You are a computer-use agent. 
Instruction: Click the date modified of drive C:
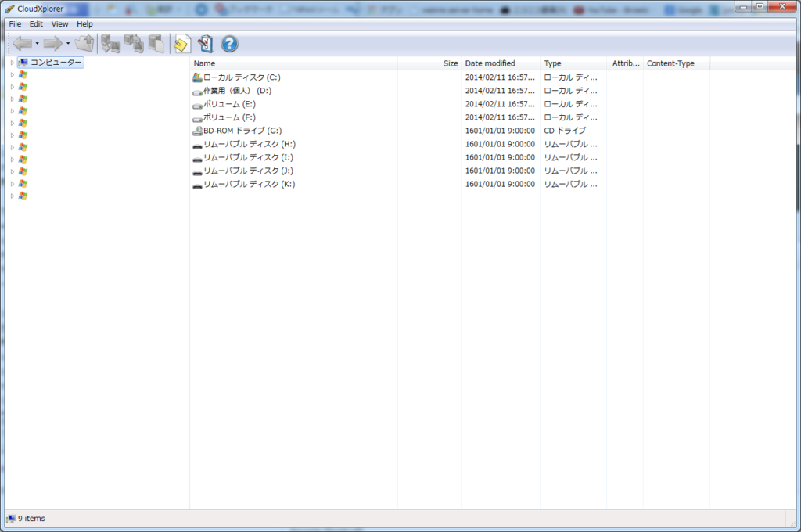click(x=500, y=77)
